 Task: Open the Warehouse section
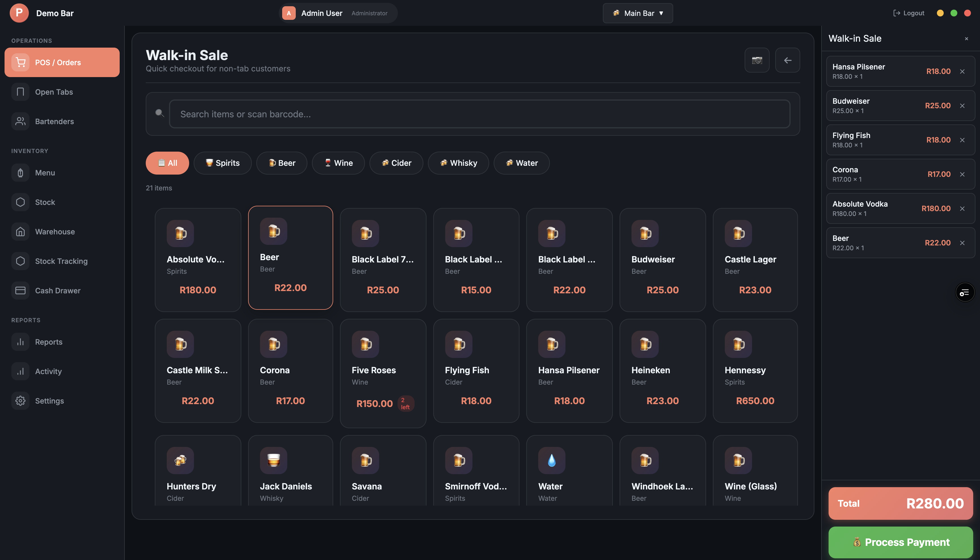pos(62,232)
